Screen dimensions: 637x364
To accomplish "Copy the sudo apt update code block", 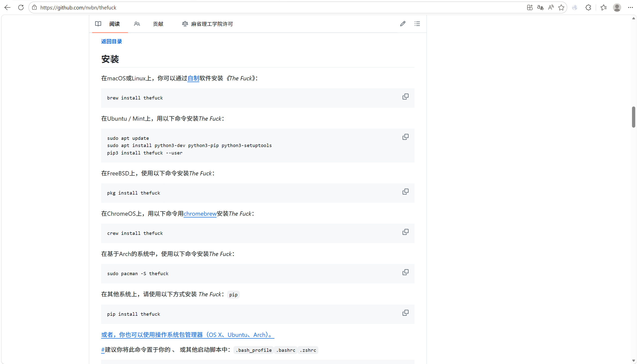I will tap(405, 137).
